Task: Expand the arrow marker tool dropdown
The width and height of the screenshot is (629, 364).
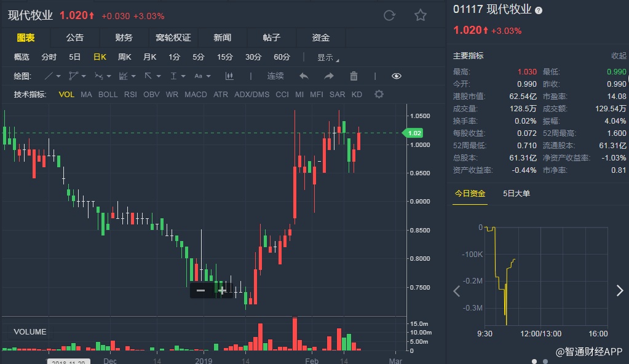Action: (159, 76)
